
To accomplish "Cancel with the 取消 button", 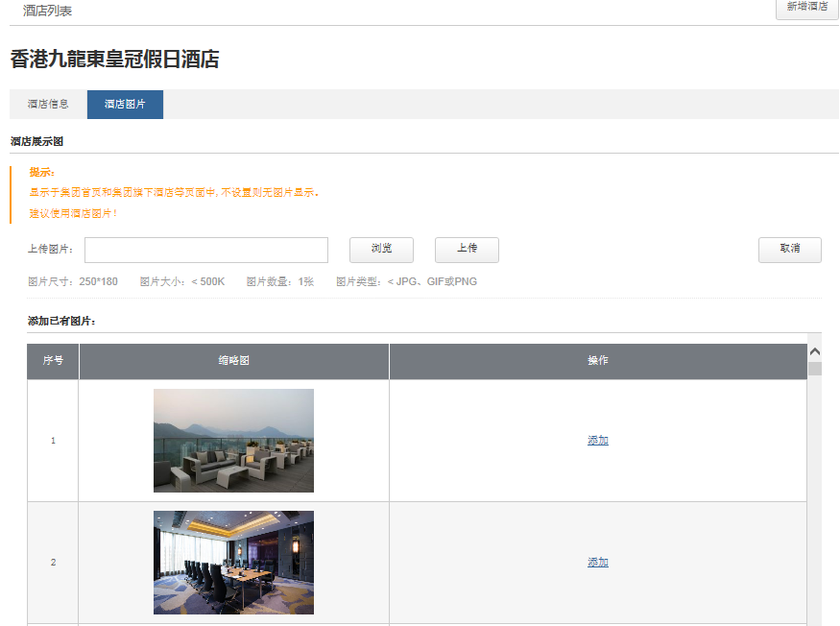I will coord(790,250).
